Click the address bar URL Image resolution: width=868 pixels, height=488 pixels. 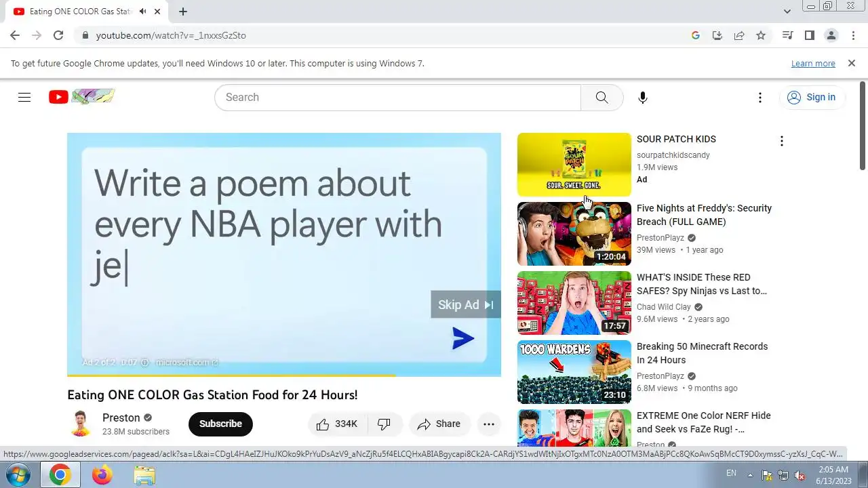(171, 35)
